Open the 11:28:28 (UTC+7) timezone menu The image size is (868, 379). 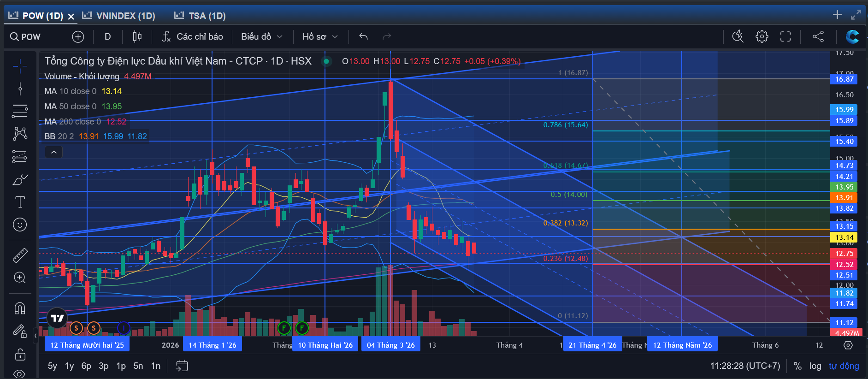[745, 366]
